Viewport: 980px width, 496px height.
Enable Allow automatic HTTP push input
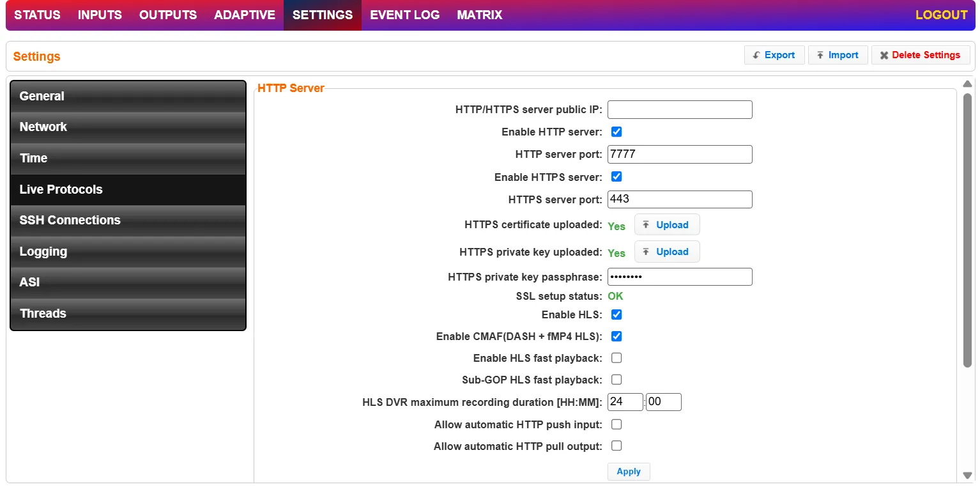pos(616,424)
